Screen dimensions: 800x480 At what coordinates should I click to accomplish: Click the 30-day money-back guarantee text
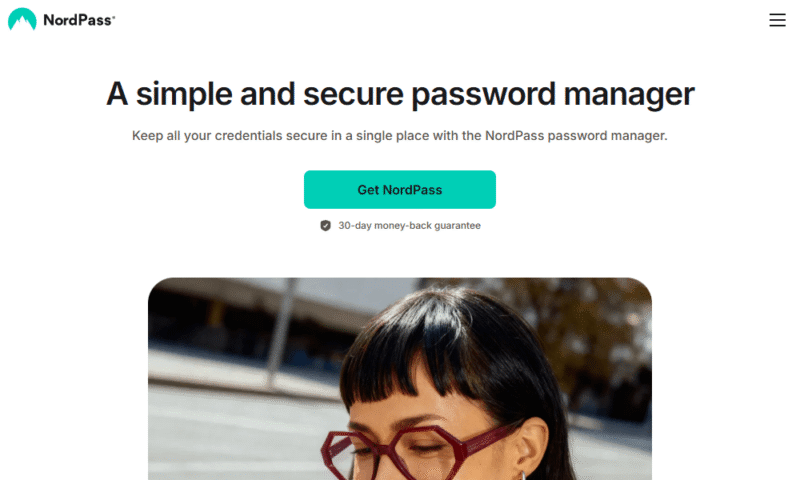(409, 225)
